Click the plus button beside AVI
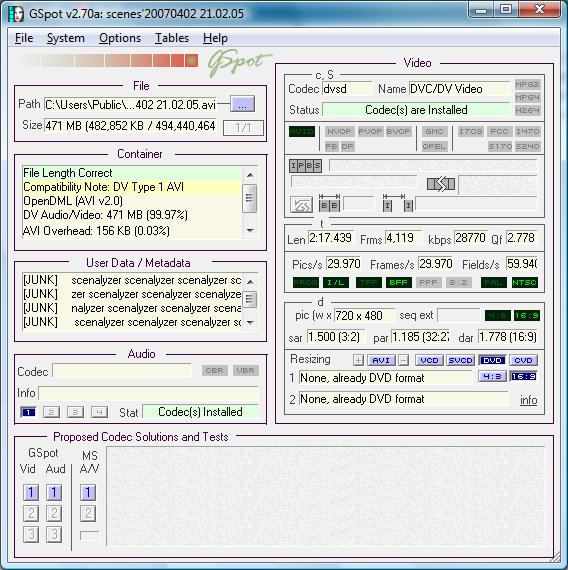This screenshot has width=568, height=570. point(358,360)
